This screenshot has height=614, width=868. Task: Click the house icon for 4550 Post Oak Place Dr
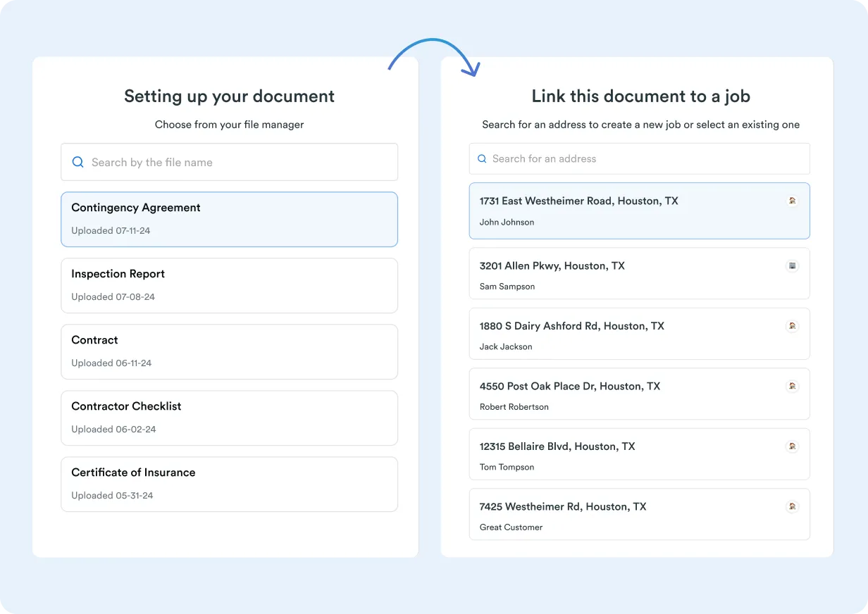(x=793, y=387)
